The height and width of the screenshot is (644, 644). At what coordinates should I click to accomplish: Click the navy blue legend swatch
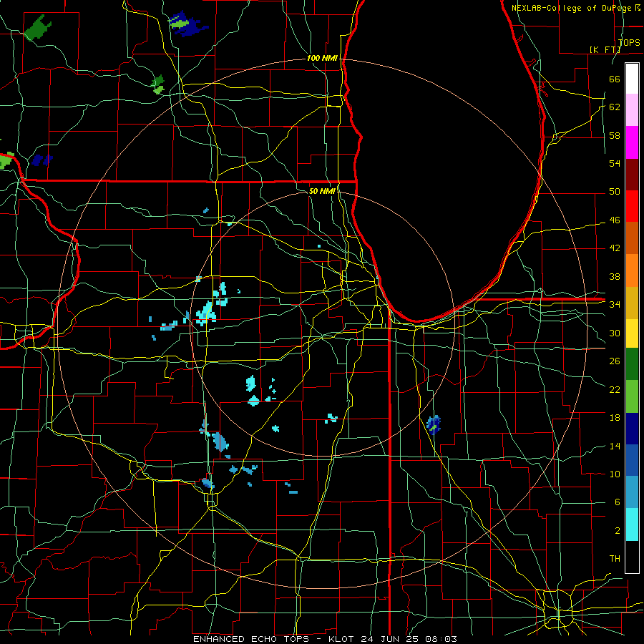tap(632, 429)
